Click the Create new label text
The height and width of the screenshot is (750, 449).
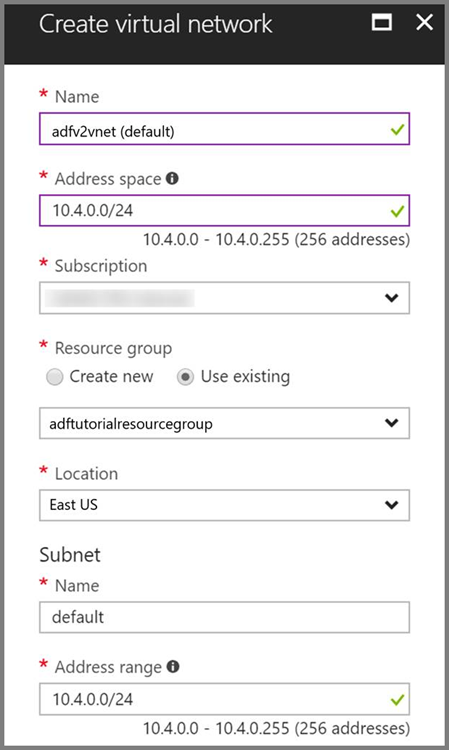coord(111,376)
